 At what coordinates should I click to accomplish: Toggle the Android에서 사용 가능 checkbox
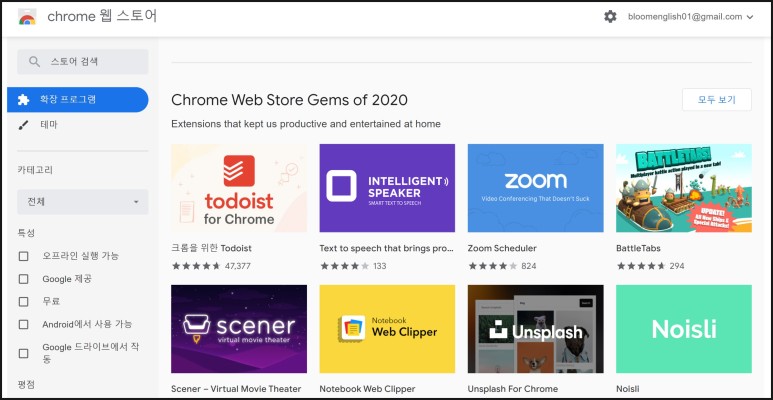[23, 325]
